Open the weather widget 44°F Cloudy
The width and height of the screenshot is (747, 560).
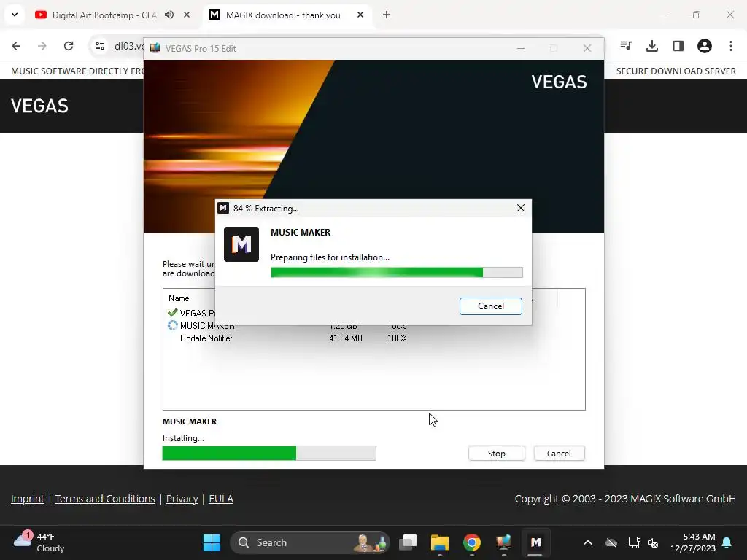coord(39,542)
